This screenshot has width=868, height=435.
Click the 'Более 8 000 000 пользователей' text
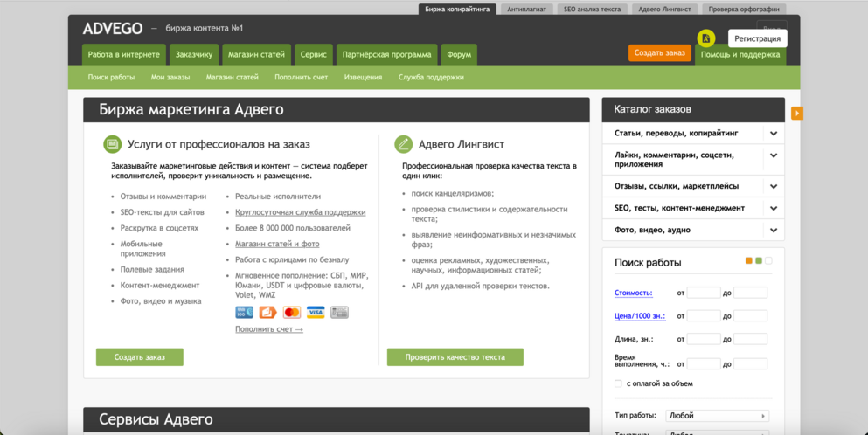[292, 228]
